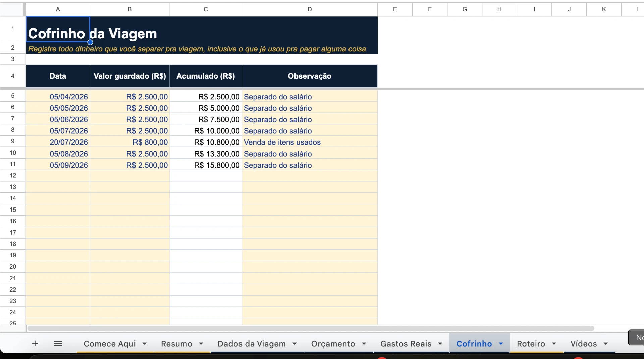The image size is (644, 359).
Task: Open Dados da Viagem tab dropdown arrow
Action: click(x=294, y=344)
